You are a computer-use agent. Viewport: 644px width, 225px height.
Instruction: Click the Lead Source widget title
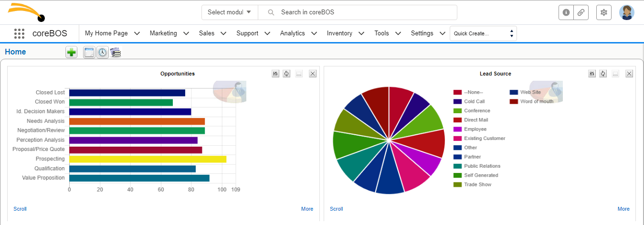click(496, 74)
